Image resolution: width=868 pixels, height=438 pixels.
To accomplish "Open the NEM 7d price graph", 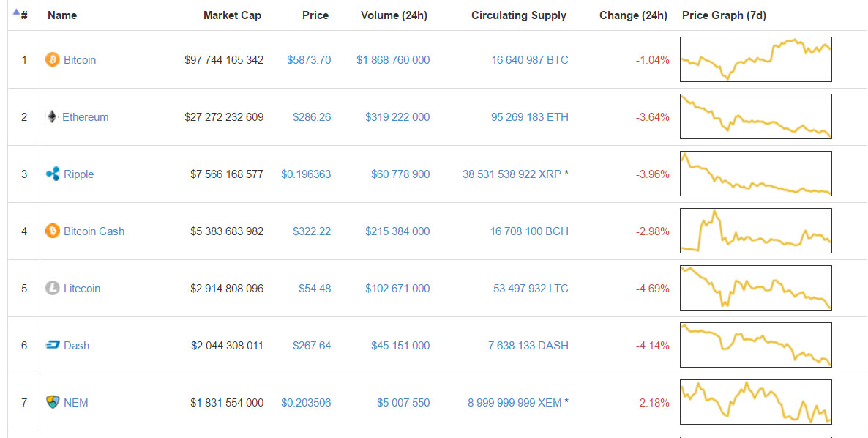I will click(755, 402).
